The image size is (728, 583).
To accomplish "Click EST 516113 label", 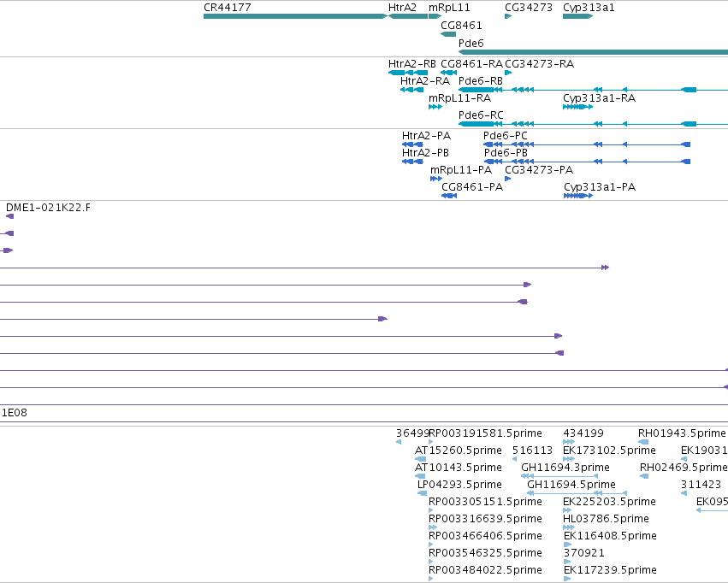I will pyautogui.click(x=533, y=450).
